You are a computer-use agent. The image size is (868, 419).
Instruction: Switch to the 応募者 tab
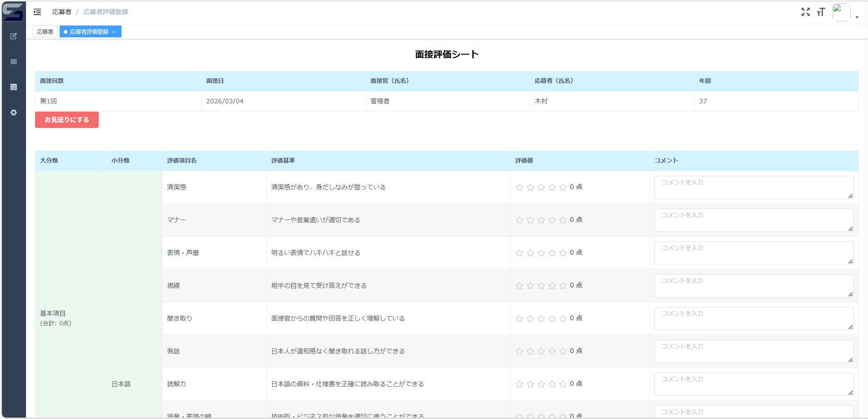pos(45,31)
